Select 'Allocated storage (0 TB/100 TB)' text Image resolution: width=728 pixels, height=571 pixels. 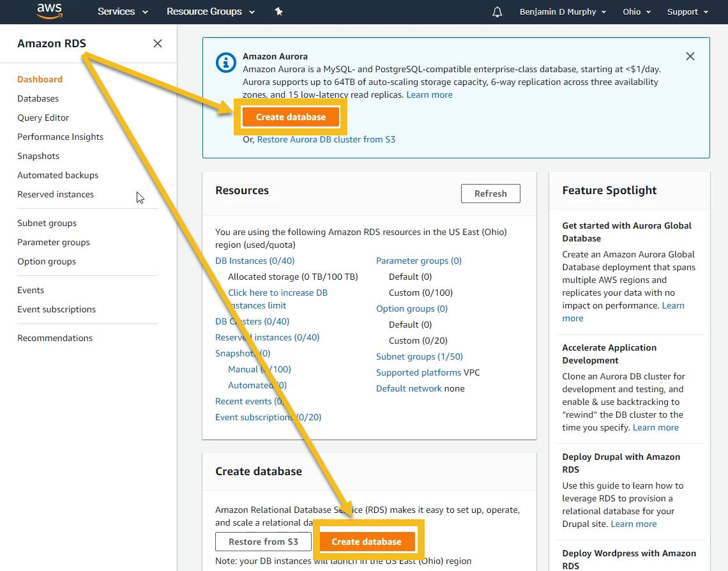click(293, 277)
